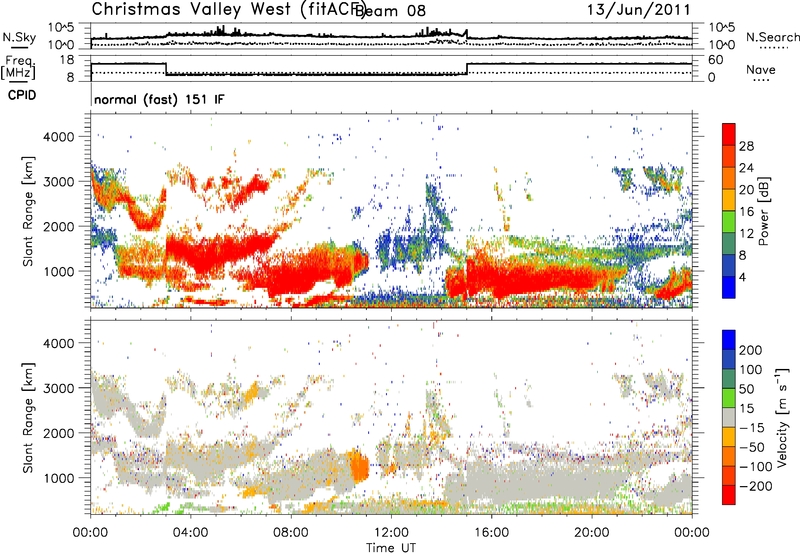Click the yellow-orange velocity segment between -15 and -50
The height and width of the screenshot is (554, 800).
coord(729,437)
